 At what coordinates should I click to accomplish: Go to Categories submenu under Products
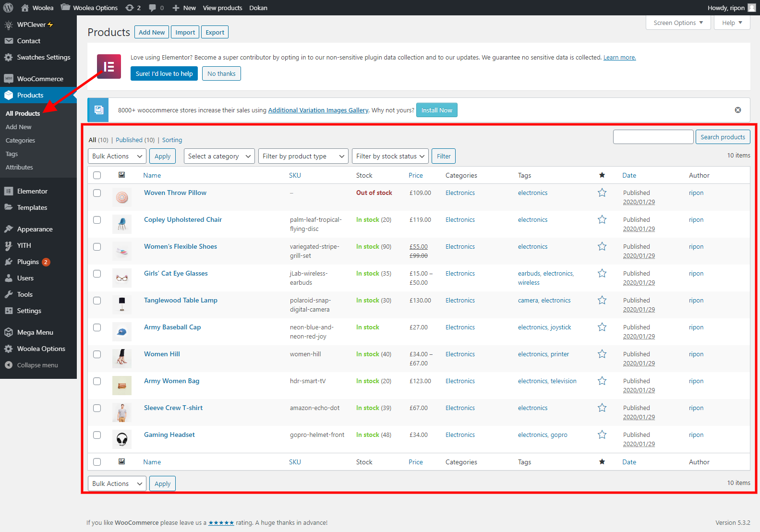pos(20,141)
